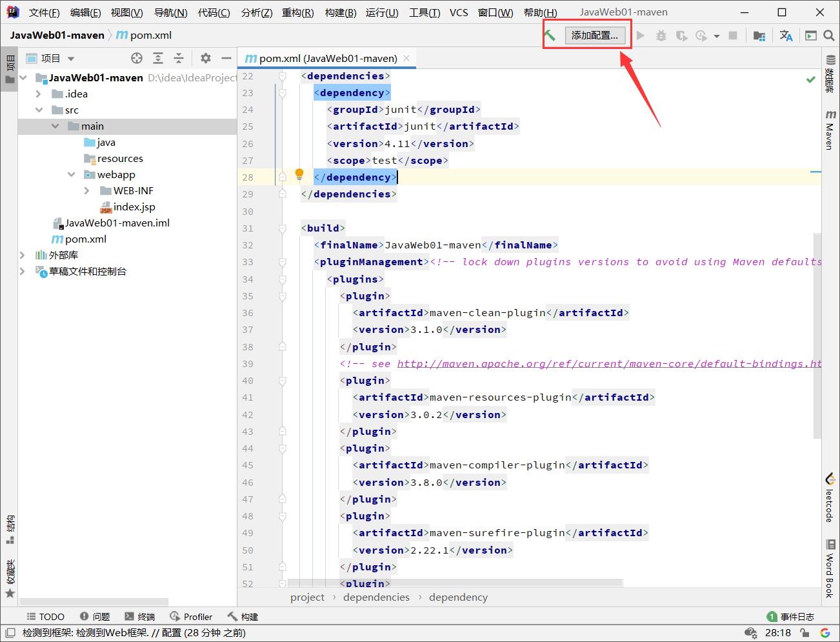This screenshot has height=642, width=840.
Task: Toggle the Favorites star tool window
Action: tap(10, 579)
